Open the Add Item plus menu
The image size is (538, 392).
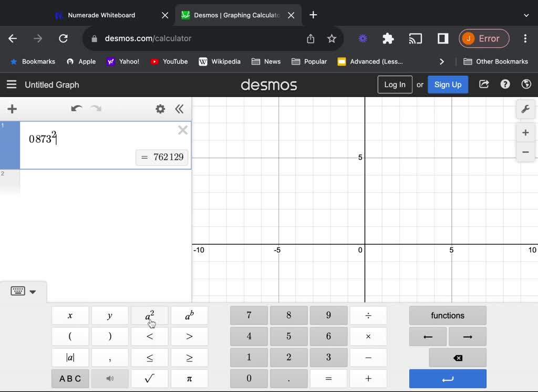pos(12,109)
